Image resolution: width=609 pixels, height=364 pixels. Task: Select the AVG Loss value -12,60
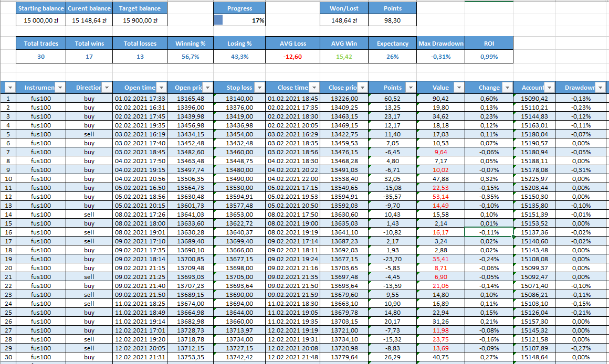[293, 57]
